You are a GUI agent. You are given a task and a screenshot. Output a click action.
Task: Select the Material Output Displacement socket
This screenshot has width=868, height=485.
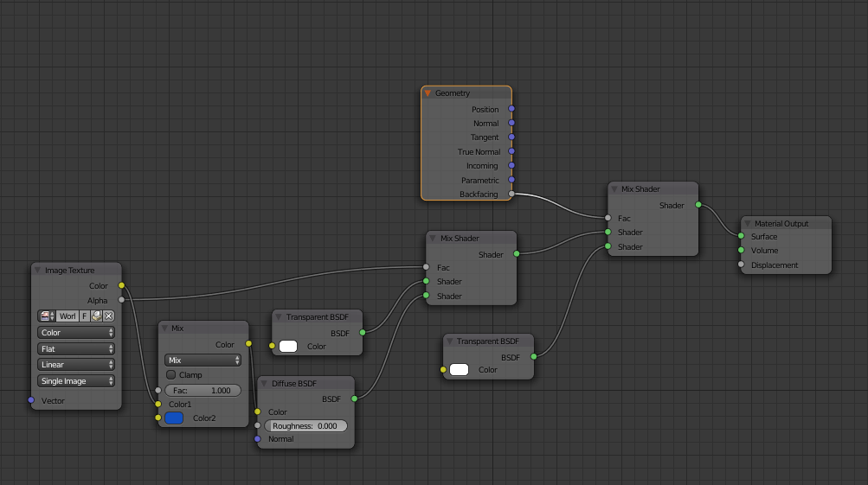[742, 265]
